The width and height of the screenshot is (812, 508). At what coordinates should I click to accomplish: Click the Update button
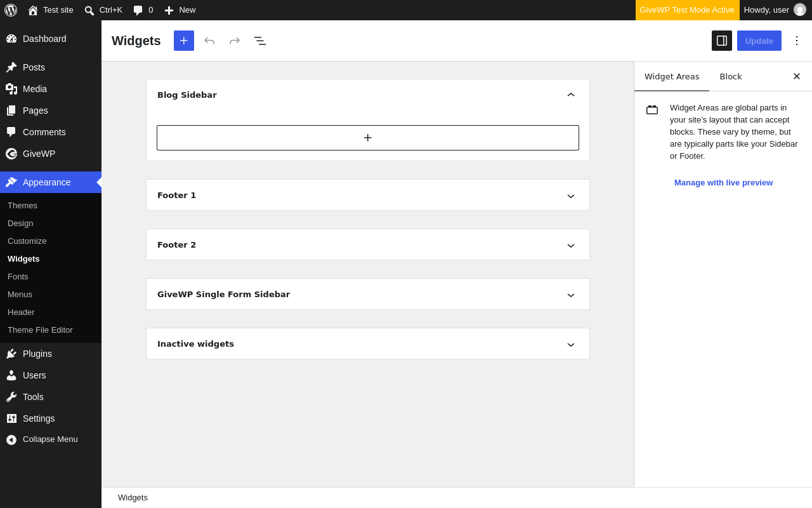pos(759,41)
